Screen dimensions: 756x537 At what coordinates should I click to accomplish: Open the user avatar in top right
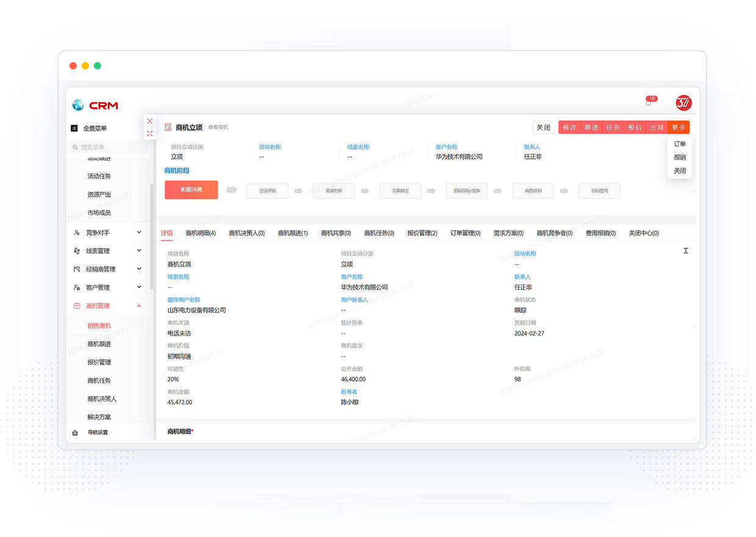pos(683,103)
